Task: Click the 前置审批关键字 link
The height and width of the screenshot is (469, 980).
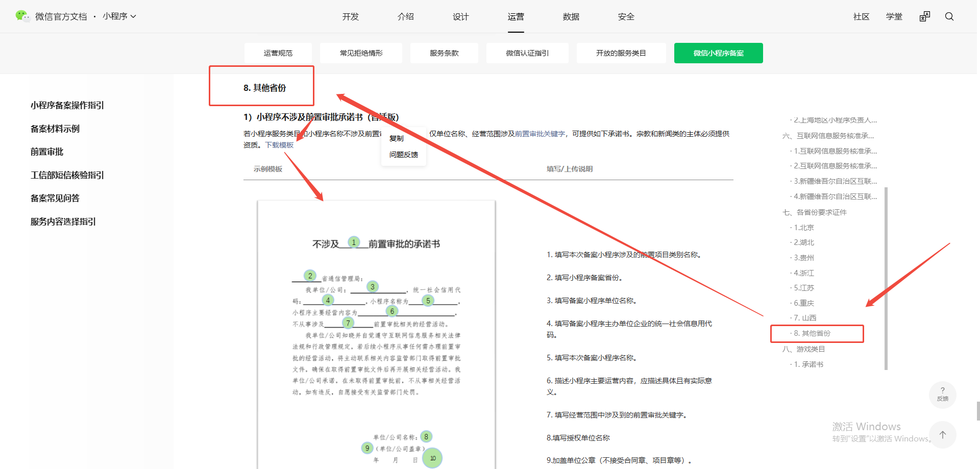Action: click(540, 134)
